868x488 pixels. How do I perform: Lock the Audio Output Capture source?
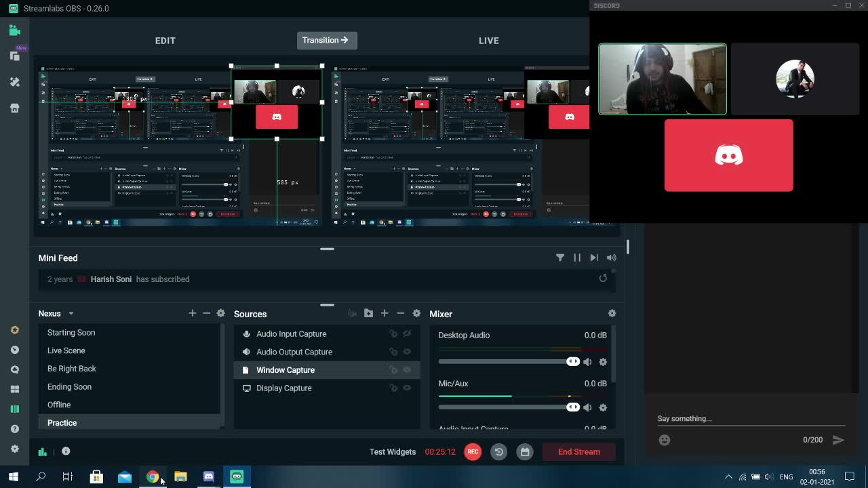point(393,352)
